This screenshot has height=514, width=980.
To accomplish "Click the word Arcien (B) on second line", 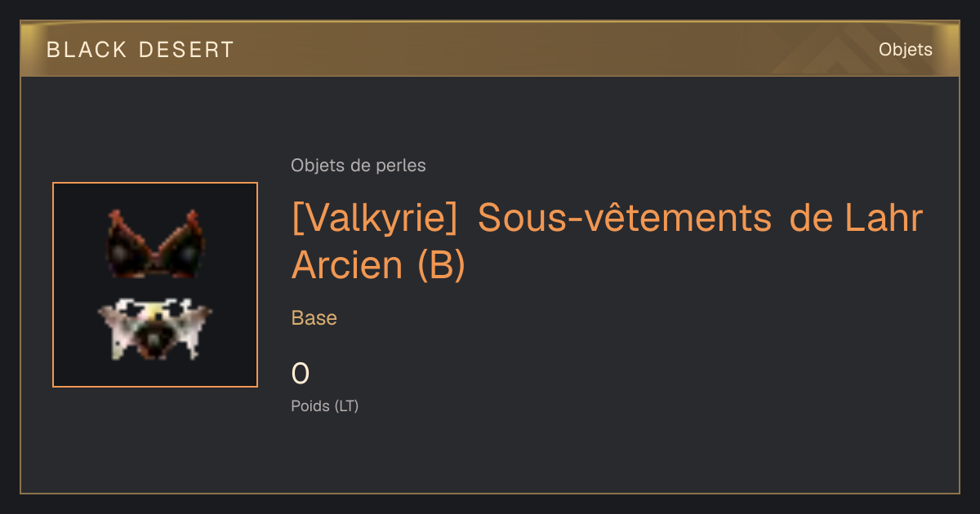I will coord(378,265).
